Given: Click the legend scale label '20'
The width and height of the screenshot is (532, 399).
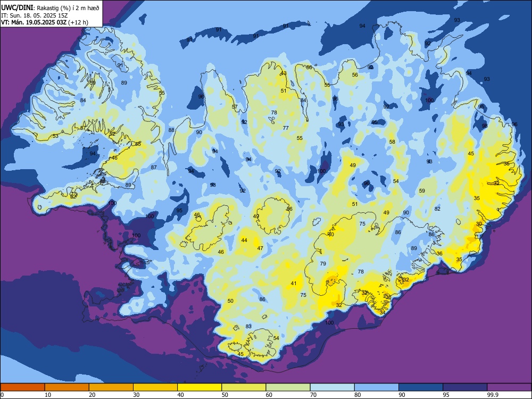Looking at the screenshot, I should [x=92, y=395].
